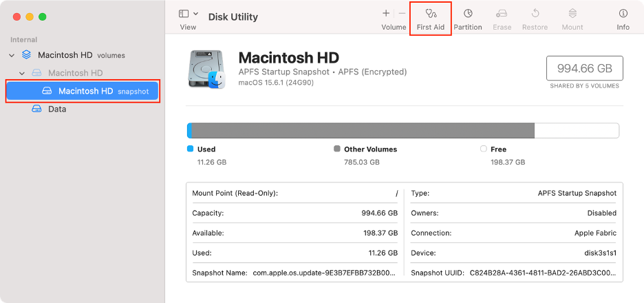Select the Data volume in sidebar
This screenshot has height=303, width=644.
tap(82, 109)
